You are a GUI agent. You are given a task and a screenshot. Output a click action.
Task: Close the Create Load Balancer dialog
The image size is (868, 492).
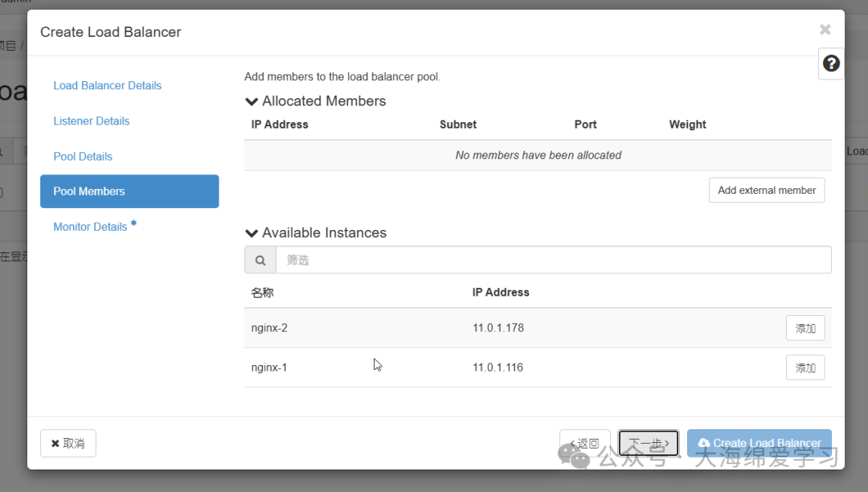click(825, 30)
